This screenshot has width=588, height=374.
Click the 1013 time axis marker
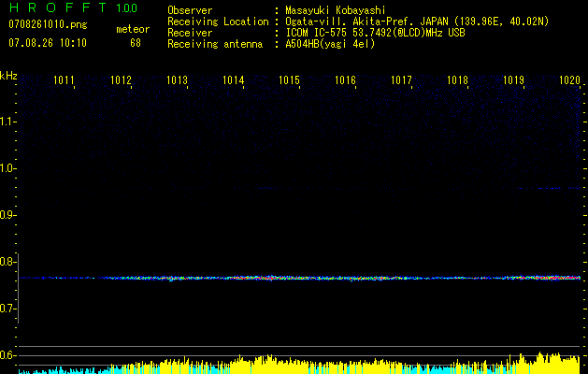[x=177, y=79]
